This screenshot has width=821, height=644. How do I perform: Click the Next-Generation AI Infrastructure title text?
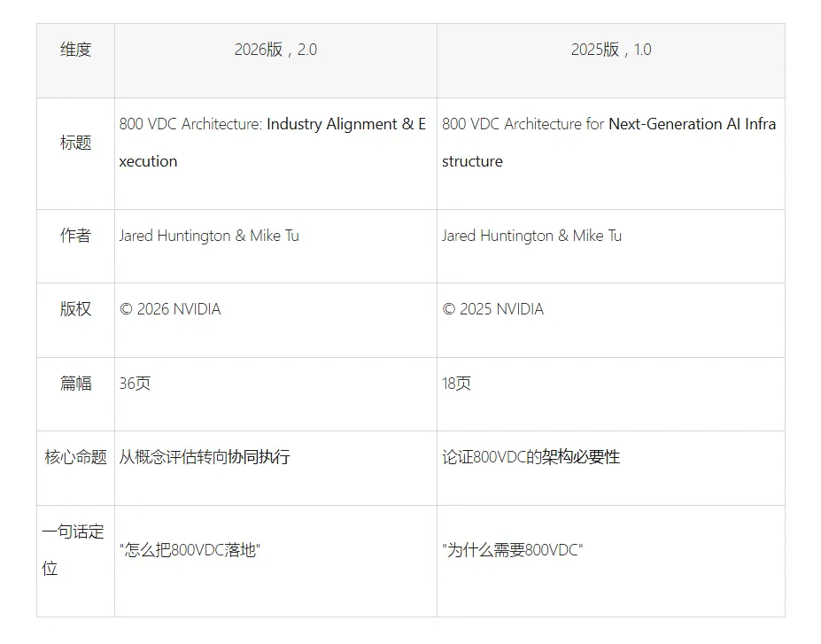(x=609, y=143)
